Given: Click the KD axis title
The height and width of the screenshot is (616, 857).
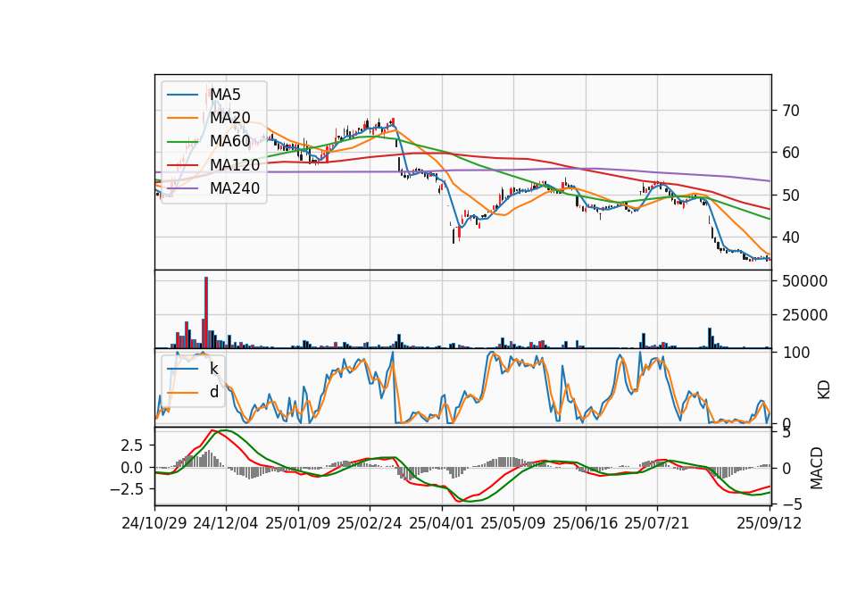Looking at the screenshot, I should click(823, 389).
